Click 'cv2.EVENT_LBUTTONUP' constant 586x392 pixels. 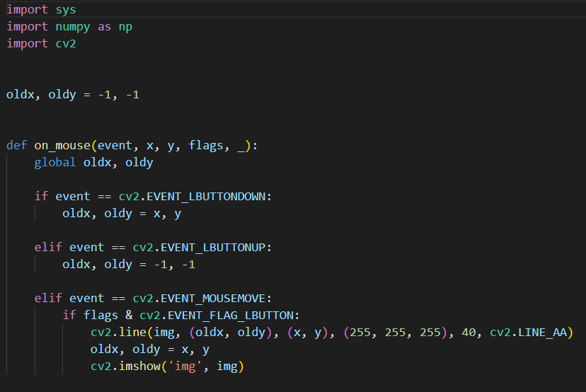click(x=199, y=247)
